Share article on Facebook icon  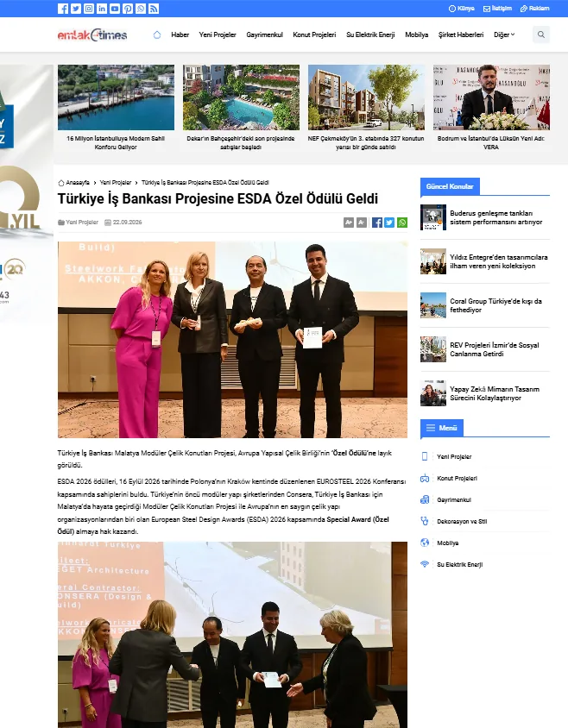[377, 223]
